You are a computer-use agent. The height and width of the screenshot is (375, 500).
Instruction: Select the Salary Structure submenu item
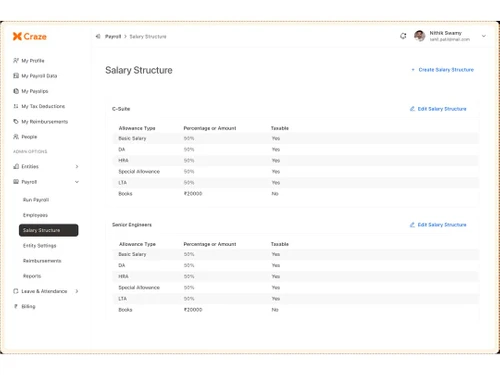tap(49, 230)
